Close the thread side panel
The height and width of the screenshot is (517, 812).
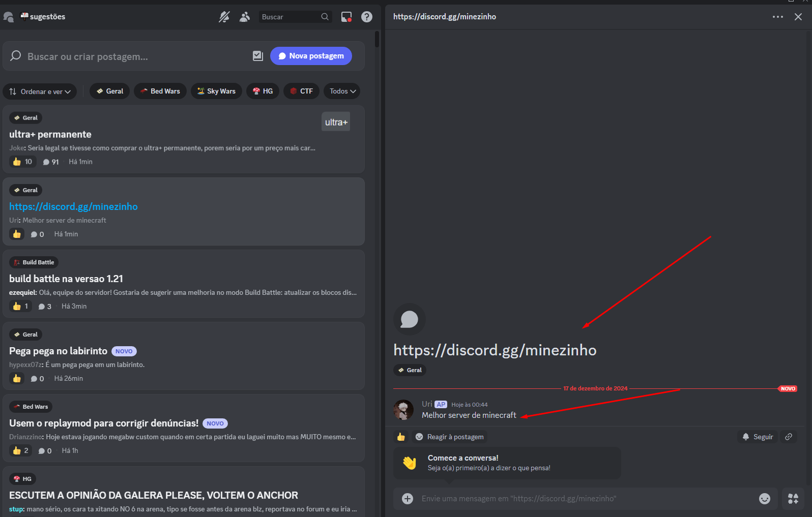(798, 17)
